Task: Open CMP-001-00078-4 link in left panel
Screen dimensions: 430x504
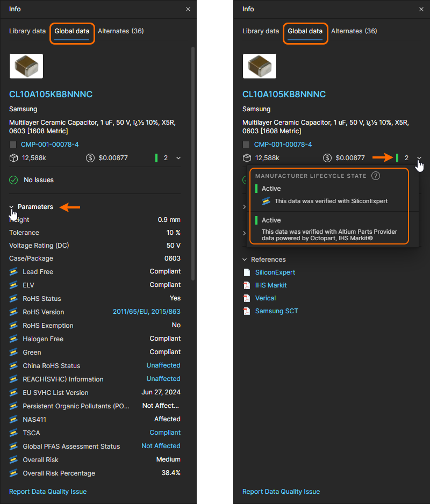Action: tap(49, 145)
